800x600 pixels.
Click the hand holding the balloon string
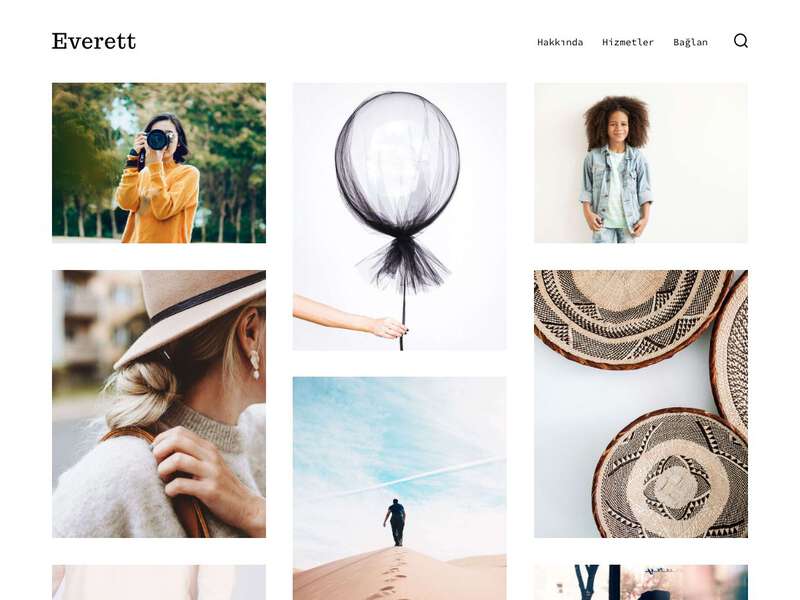[387, 328]
